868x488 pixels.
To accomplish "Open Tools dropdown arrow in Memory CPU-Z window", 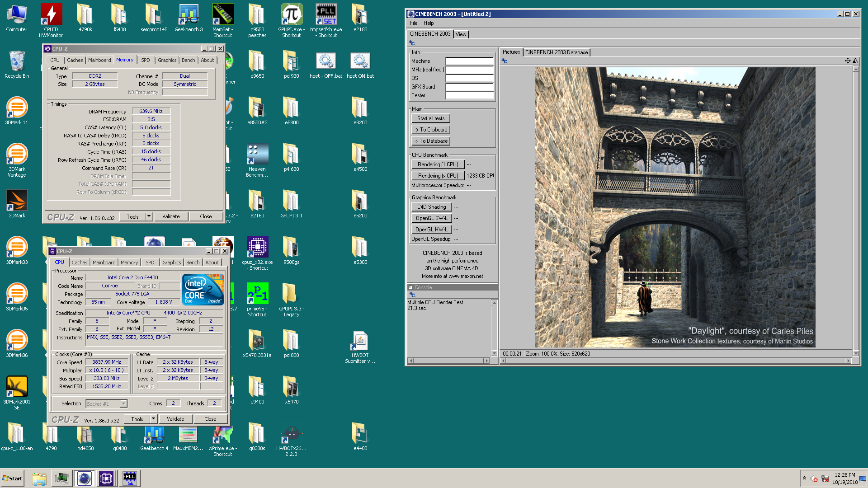I will click(x=149, y=216).
